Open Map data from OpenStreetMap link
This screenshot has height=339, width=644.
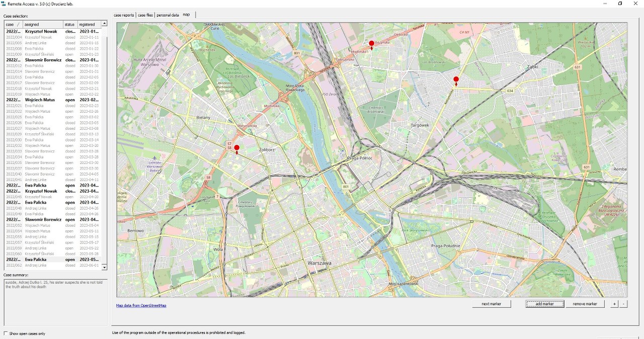pos(141,305)
